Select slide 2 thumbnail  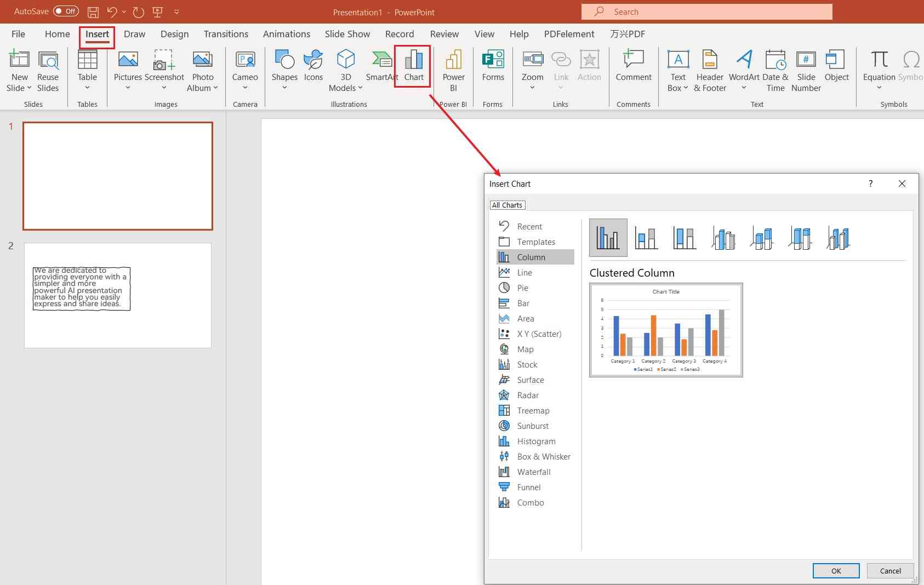118,295
